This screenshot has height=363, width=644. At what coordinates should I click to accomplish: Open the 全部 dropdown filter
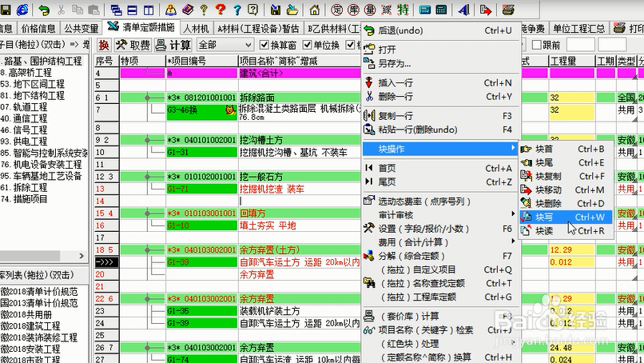pos(225,45)
